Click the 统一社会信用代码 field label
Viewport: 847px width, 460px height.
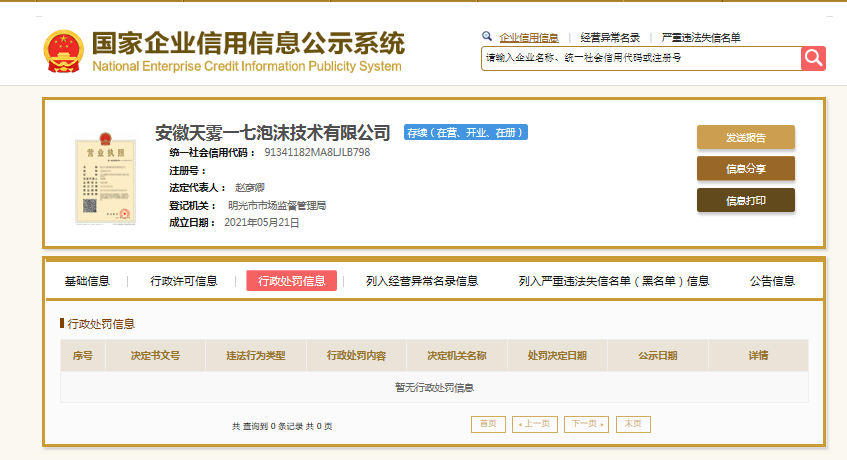coord(212,152)
